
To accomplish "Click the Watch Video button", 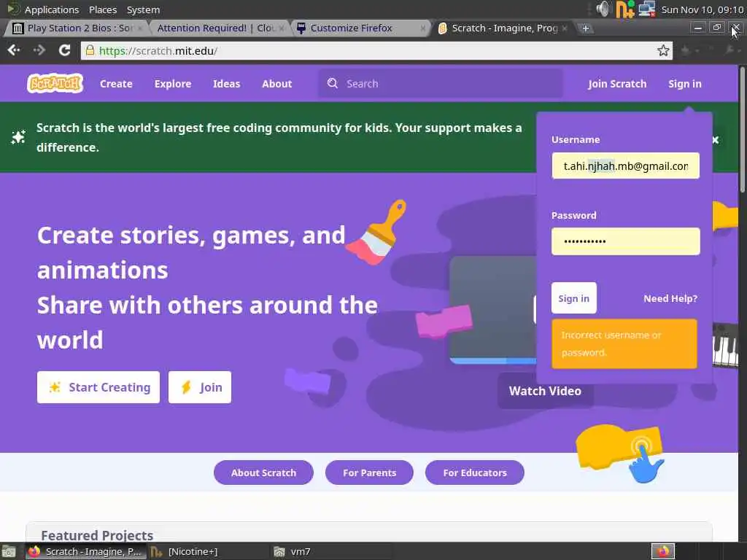I will coord(545,391).
